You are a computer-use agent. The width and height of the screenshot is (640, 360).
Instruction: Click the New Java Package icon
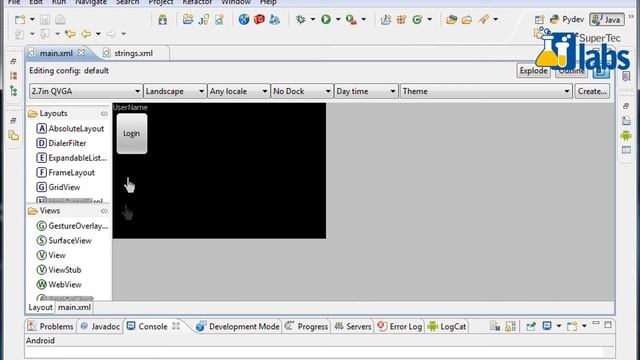coord(401,19)
